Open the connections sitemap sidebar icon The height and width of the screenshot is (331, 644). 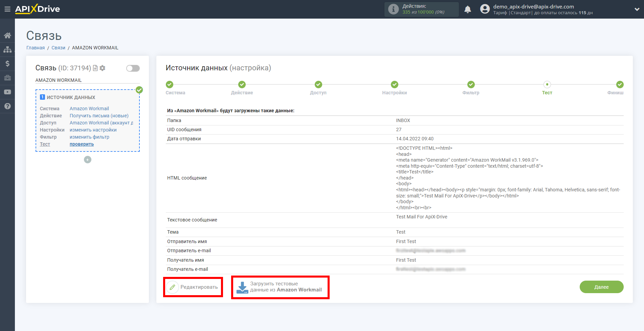coord(7,50)
